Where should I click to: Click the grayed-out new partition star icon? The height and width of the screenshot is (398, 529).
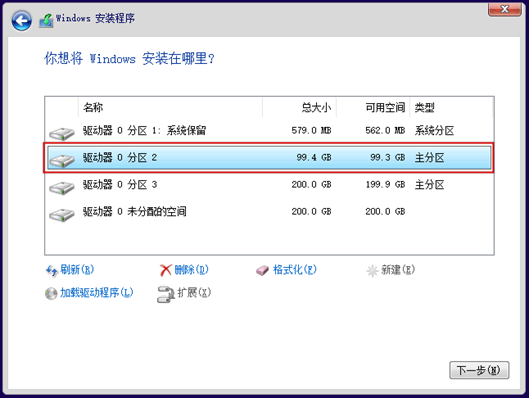(372, 271)
